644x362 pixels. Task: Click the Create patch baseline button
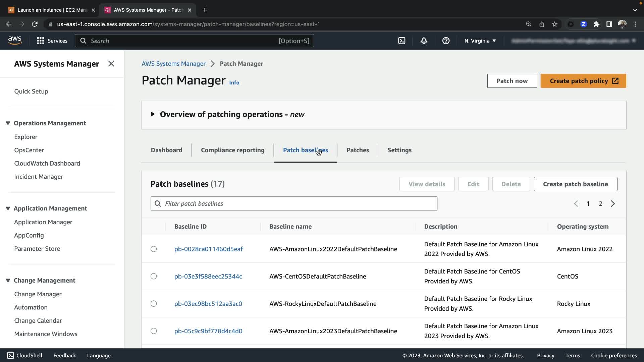575,184
